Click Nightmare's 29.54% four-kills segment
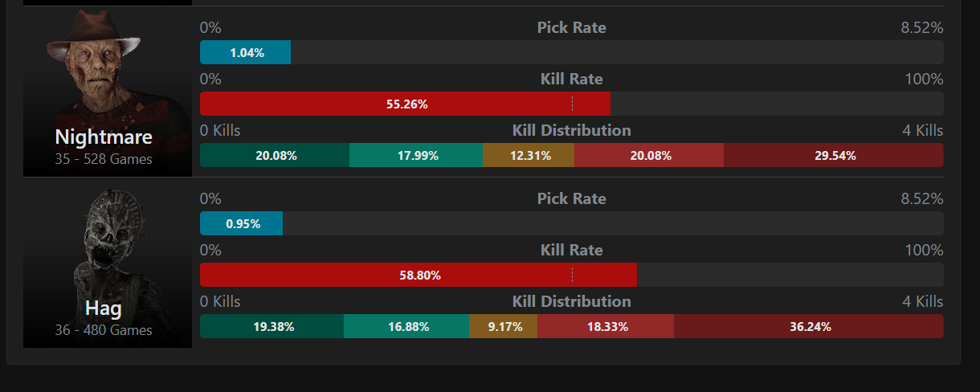Viewport: 980px width, 392px height. click(x=834, y=155)
